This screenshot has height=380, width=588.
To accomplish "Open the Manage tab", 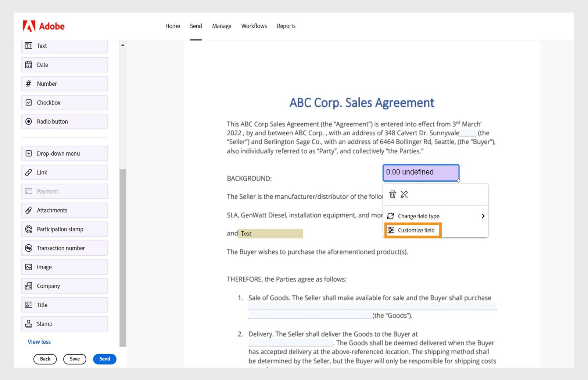I will (x=222, y=26).
